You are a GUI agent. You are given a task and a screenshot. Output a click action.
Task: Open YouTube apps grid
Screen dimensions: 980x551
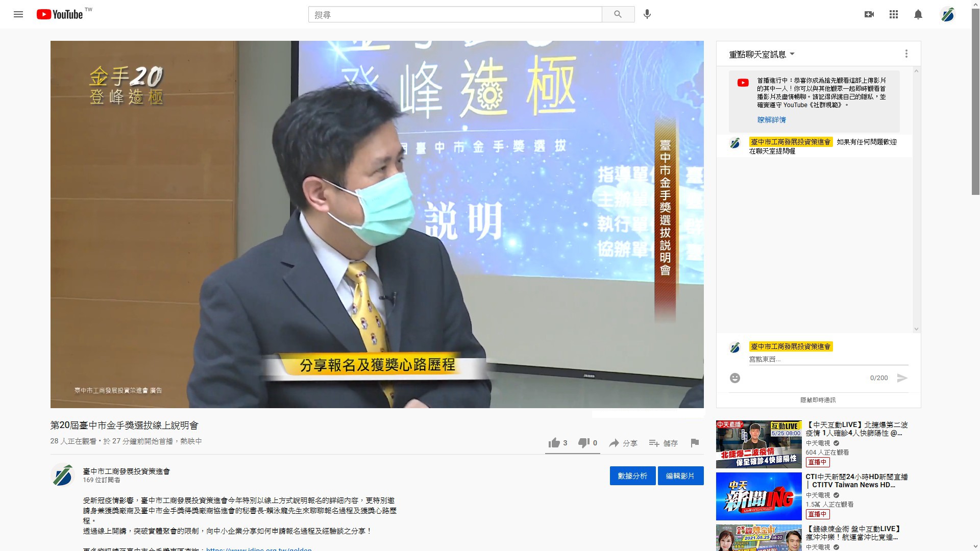point(893,14)
